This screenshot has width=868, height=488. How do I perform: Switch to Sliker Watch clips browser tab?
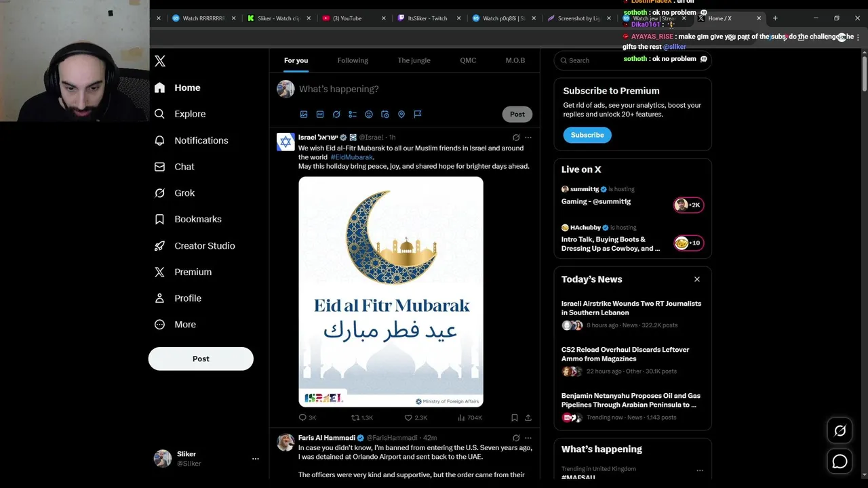[x=279, y=18]
